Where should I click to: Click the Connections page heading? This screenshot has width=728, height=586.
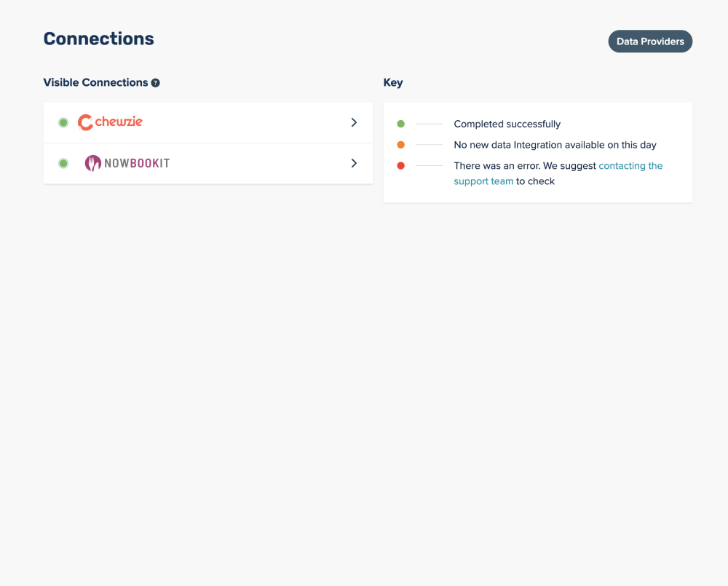point(98,39)
